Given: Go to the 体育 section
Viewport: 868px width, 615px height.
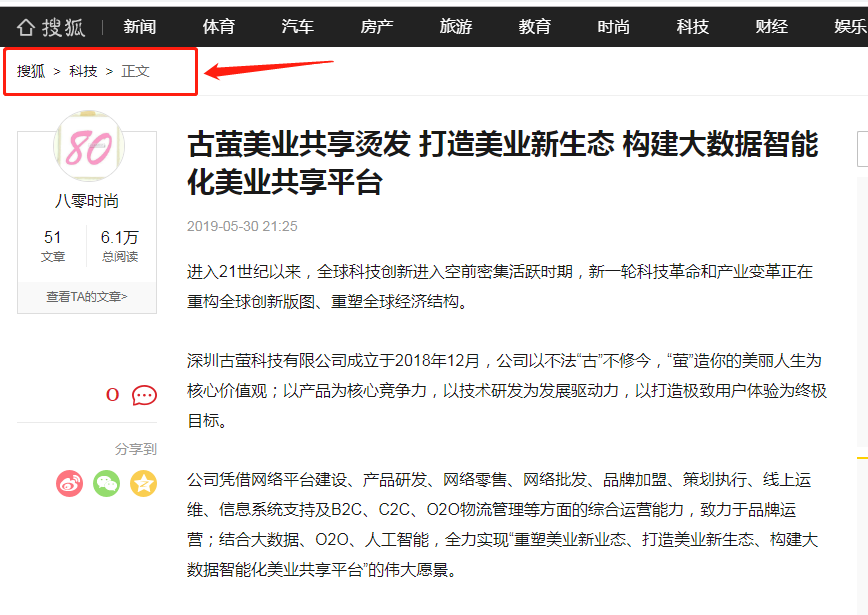Looking at the screenshot, I should (219, 27).
